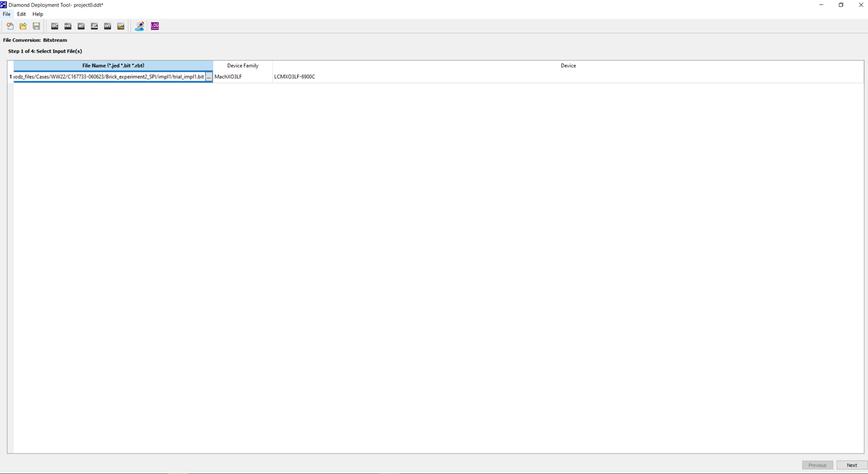Open the Help menu
The height and width of the screenshot is (474, 868).
tap(38, 14)
